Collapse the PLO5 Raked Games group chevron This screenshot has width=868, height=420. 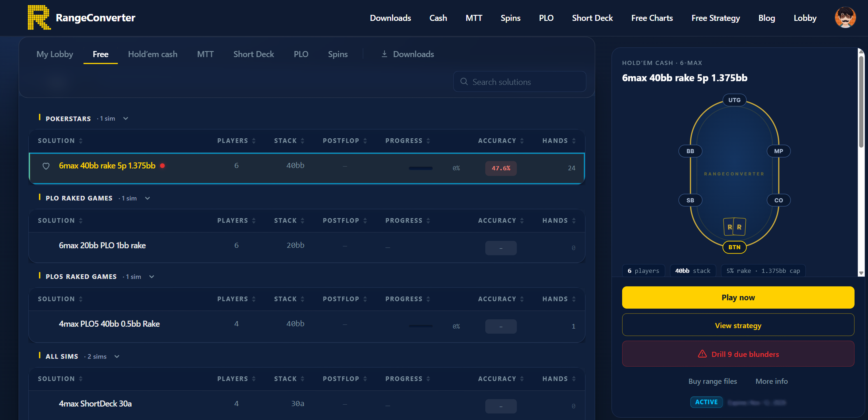[x=152, y=277]
